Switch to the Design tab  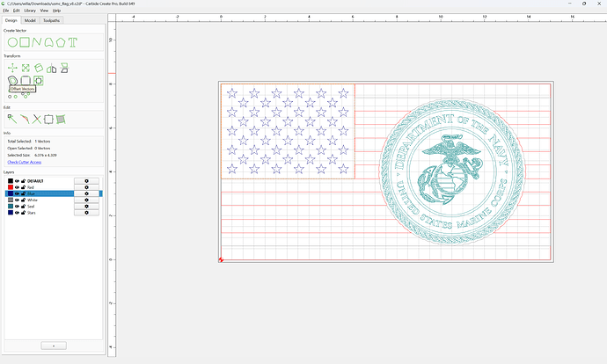click(11, 20)
